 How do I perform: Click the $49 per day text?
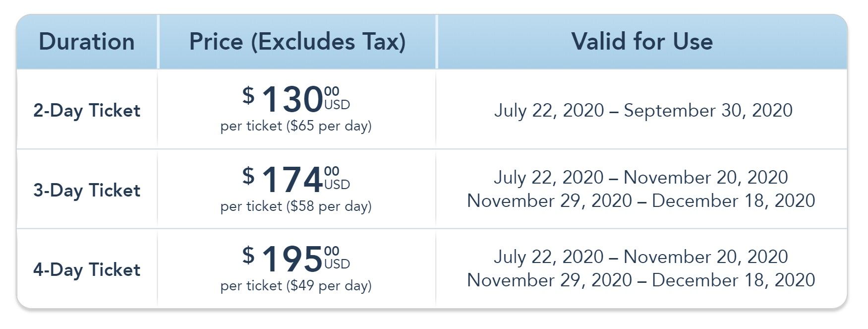tap(329, 286)
